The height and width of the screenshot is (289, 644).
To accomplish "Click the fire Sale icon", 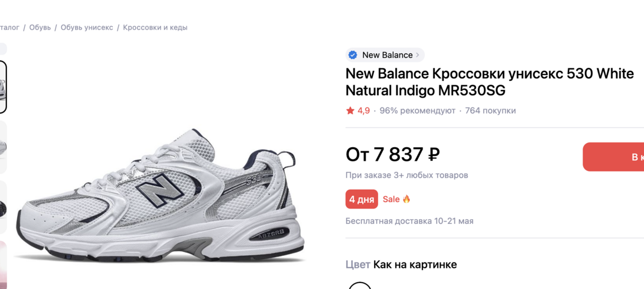I will 406,199.
